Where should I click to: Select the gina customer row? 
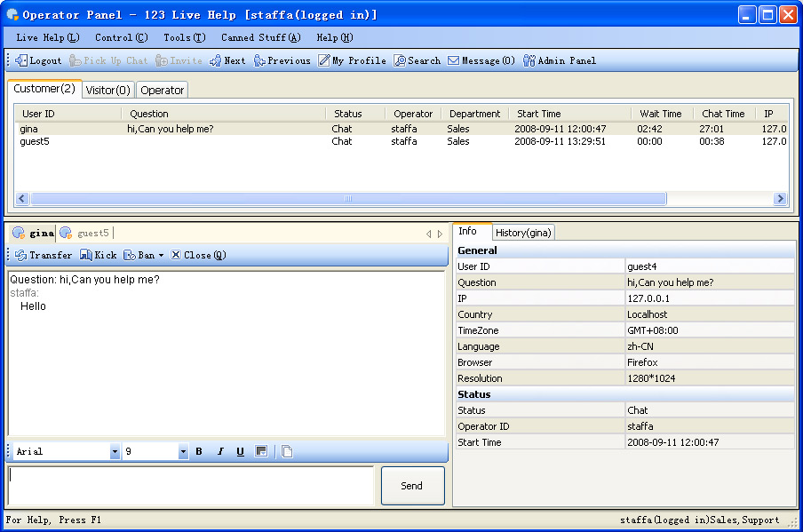click(x=402, y=129)
